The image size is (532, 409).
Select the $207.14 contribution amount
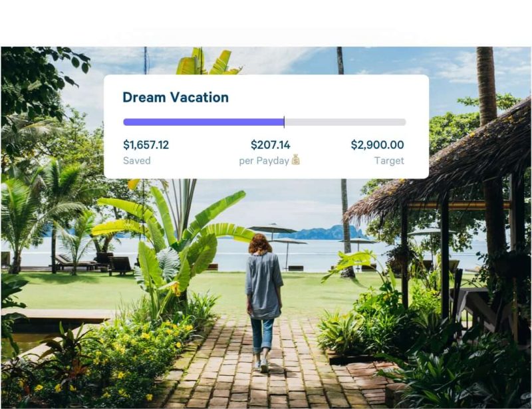tap(270, 144)
